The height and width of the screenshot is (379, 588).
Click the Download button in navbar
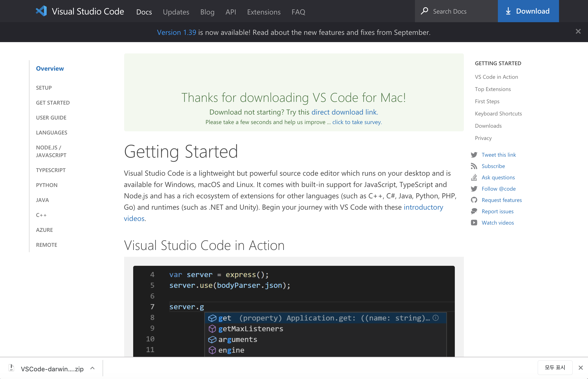pos(528,12)
